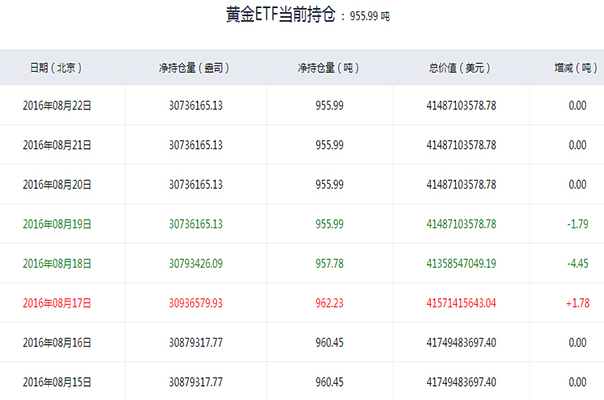Click the 总价值（美元）column header
Screen dimensions: 604x400
coord(460,68)
